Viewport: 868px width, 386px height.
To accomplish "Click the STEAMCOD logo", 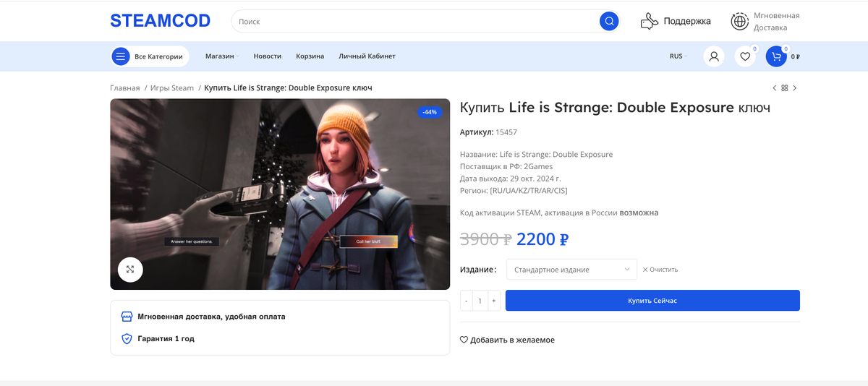I will tap(160, 21).
